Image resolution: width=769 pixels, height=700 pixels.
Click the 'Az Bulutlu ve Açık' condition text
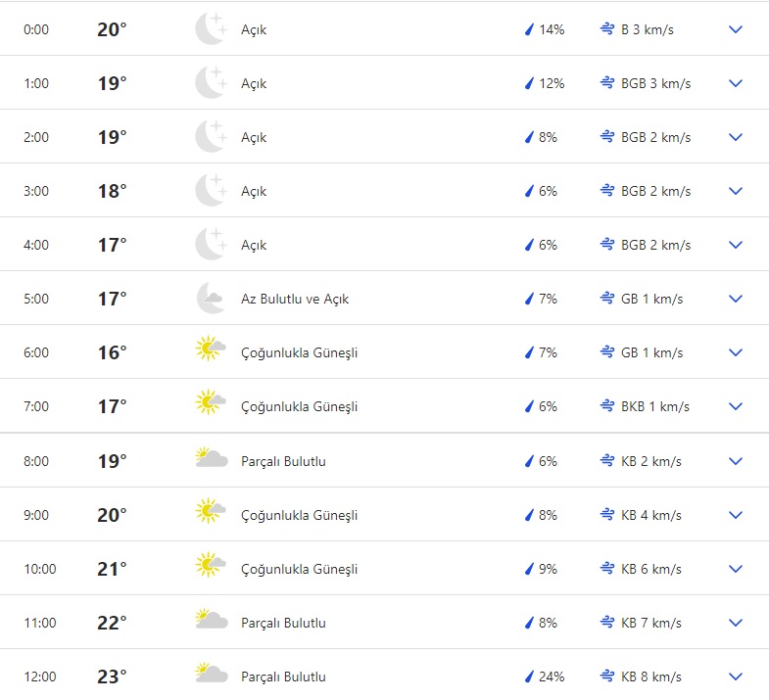pyautogui.click(x=295, y=299)
